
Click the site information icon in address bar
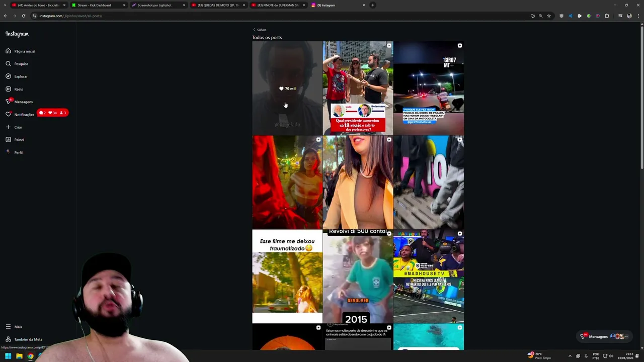tap(35, 16)
